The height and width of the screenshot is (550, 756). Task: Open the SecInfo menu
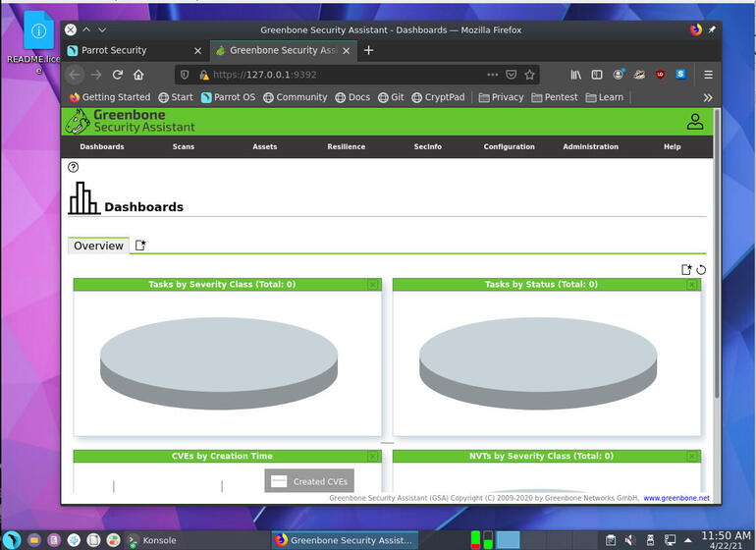[428, 146]
